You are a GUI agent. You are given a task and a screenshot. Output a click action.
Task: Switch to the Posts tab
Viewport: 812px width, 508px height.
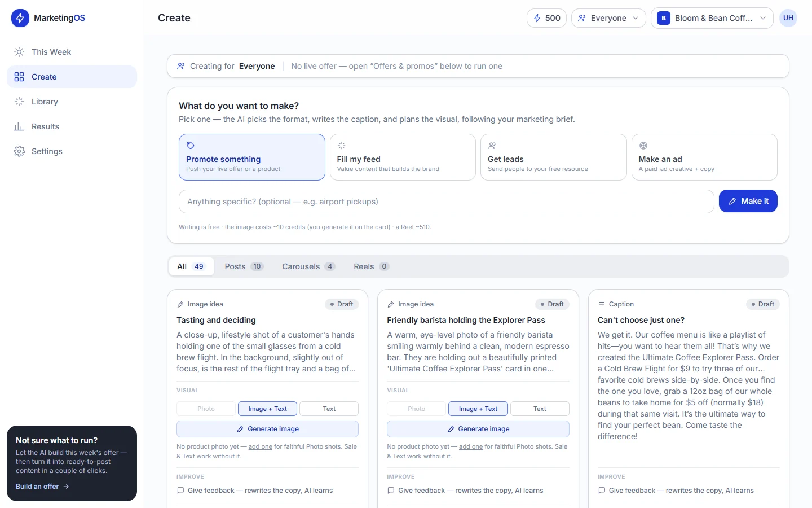click(x=244, y=266)
